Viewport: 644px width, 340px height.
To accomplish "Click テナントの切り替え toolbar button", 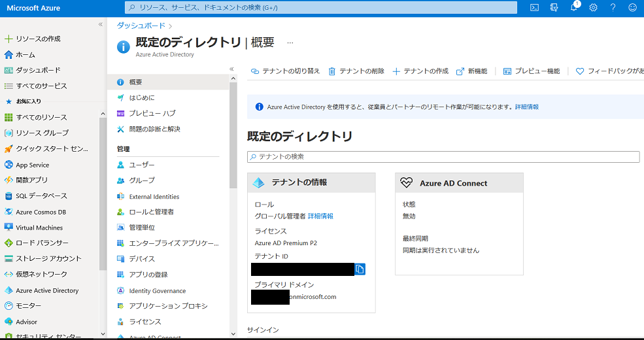I will 285,71.
